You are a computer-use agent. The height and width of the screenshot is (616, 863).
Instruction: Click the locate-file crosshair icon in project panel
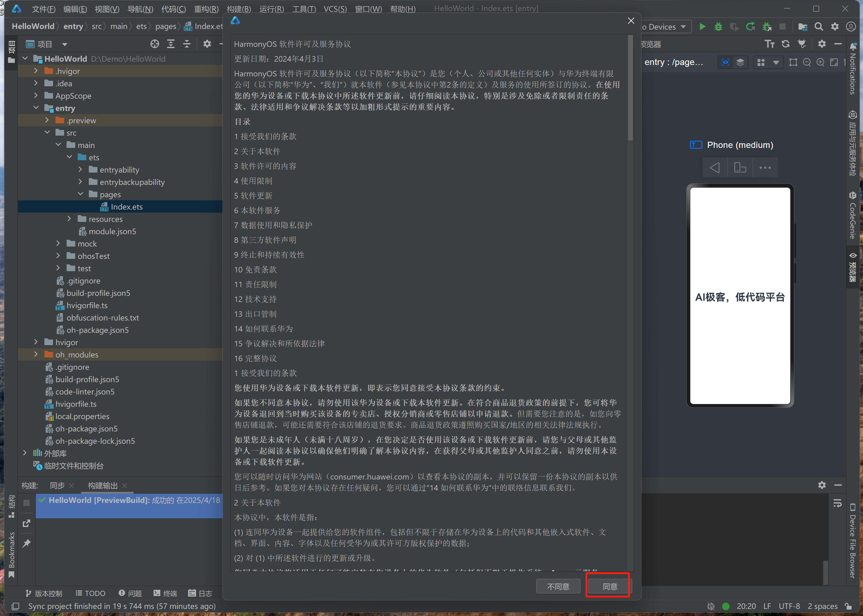point(154,44)
